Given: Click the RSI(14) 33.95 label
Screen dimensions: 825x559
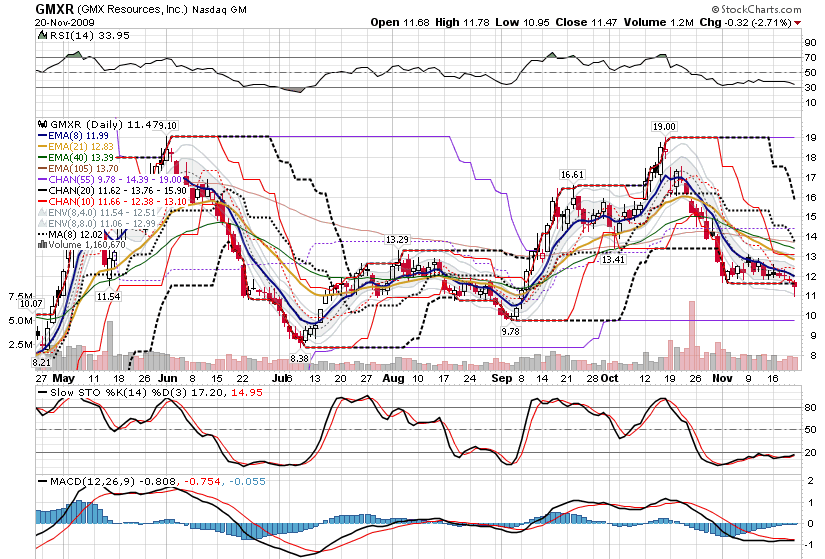Looking at the screenshot, I should point(89,35).
